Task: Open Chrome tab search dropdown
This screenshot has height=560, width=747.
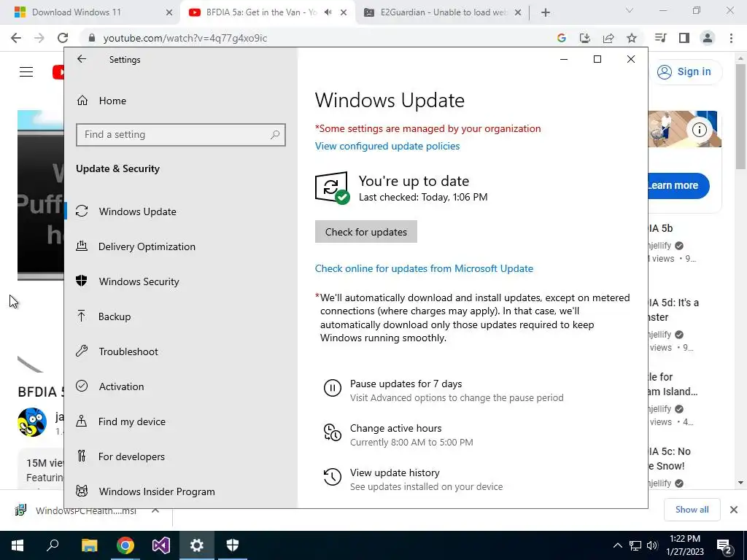Action: pos(630,10)
